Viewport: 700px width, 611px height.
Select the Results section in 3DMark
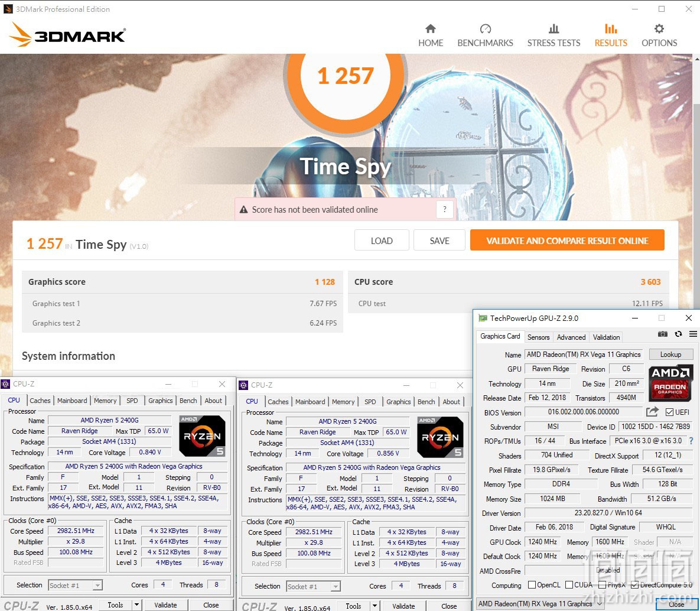point(611,35)
